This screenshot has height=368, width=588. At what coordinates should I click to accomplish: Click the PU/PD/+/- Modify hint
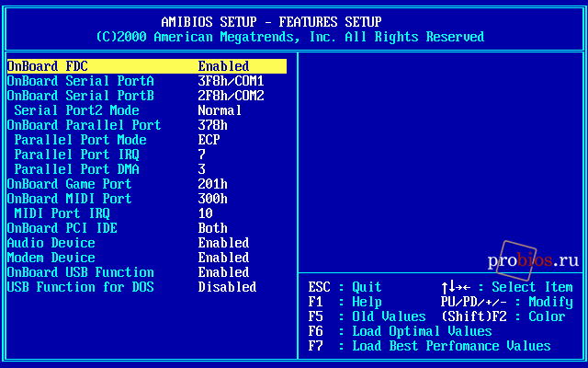tap(507, 302)
